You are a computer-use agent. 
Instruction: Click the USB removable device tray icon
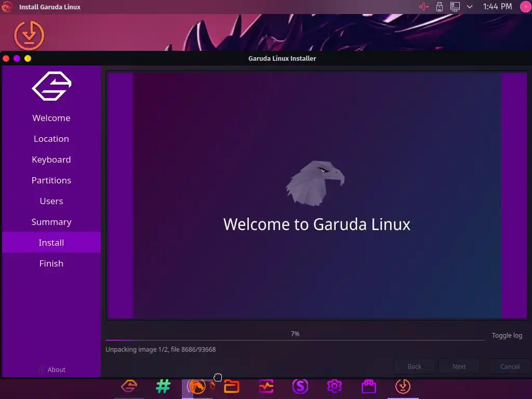point(440,7)
